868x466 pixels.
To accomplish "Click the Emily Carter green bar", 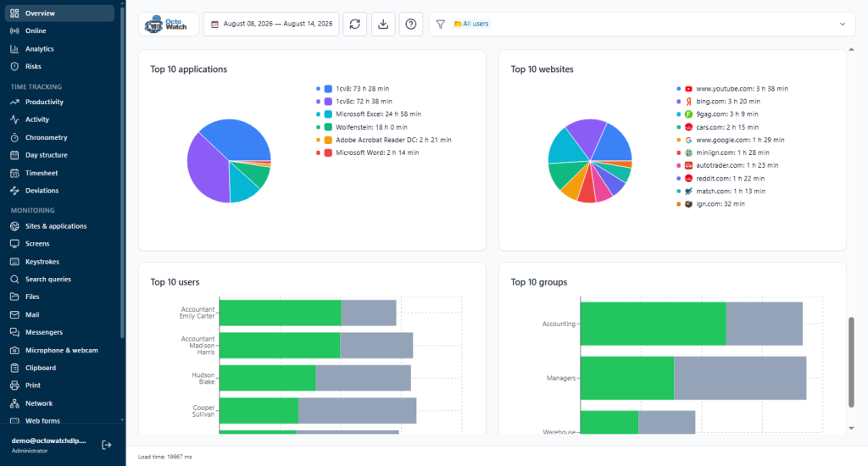I will pos(280,313).
